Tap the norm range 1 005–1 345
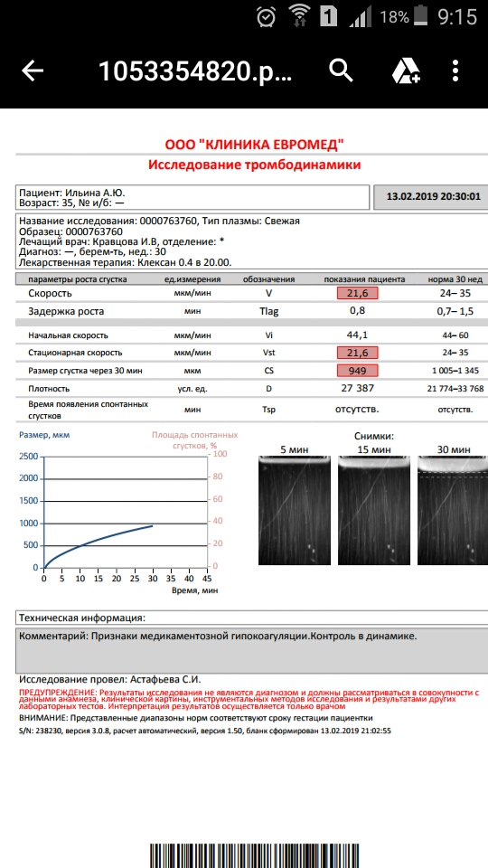Image resolution: width=488 pixels, height=868 pixels. (x=455, y=371)
